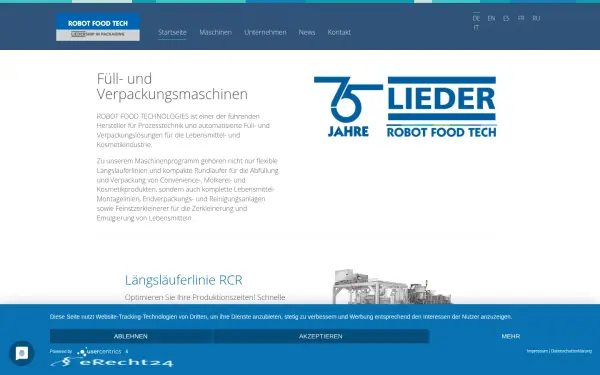This screenshot has height=375, width=600.
Task: Click the Usercentrics logo
Action: [99, 351]
